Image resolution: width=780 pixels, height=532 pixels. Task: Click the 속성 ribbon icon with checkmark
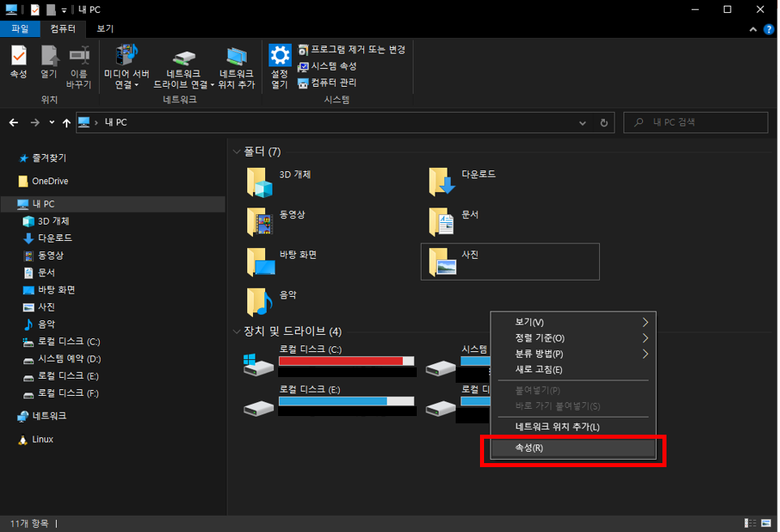pos(19,62)
